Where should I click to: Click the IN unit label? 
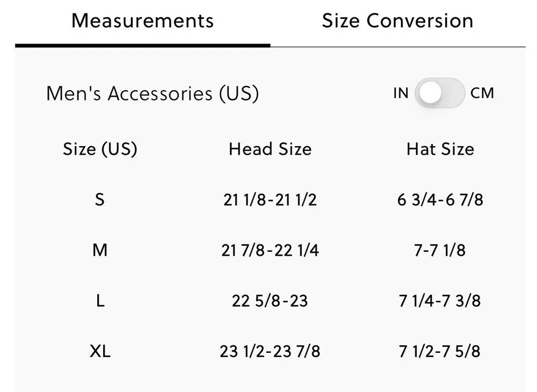(x=401, y=93)
